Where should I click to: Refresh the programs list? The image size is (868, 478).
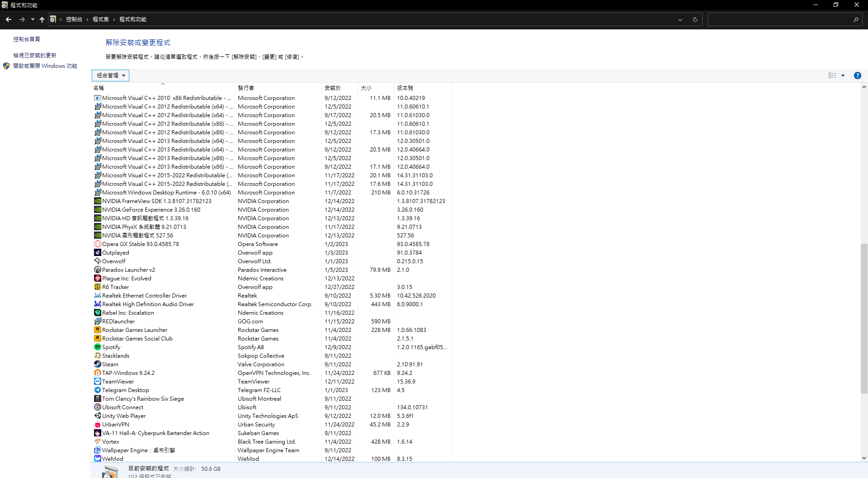tap(695, 19)
